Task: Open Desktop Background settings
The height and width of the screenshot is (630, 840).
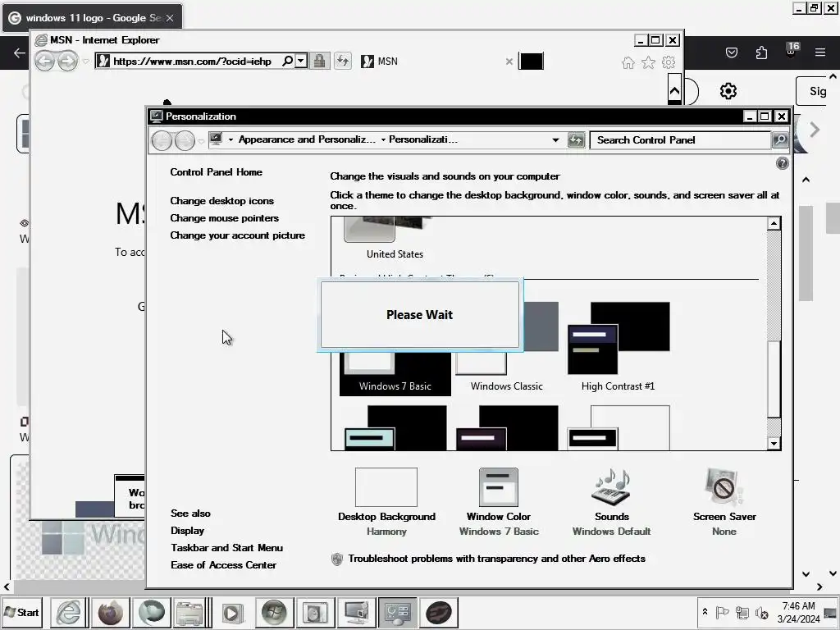Action: 386,502
